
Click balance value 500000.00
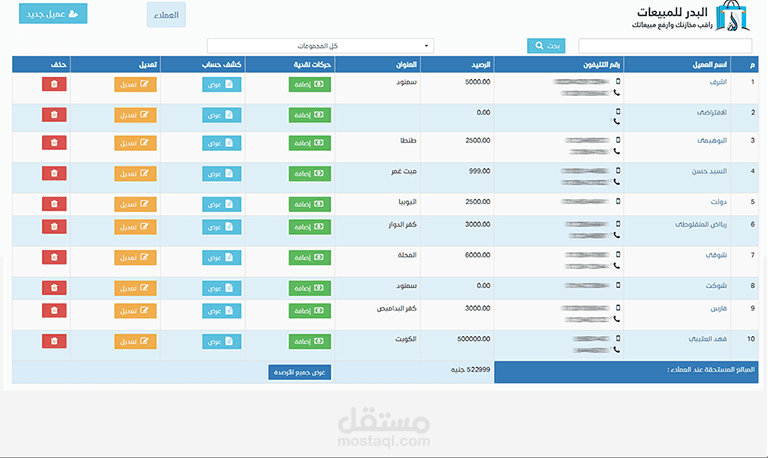pos(474,338)
